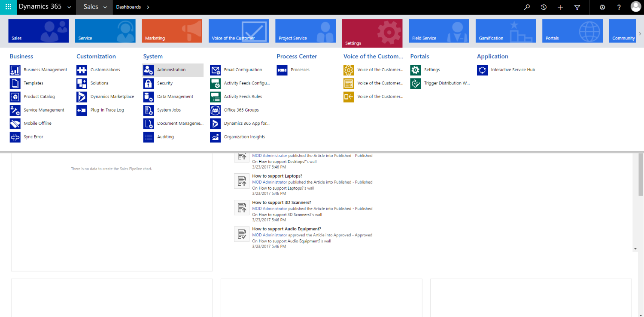Open Activity Feeds Rules link
This screenshot has height=317, width=644.
pos(243,97)
